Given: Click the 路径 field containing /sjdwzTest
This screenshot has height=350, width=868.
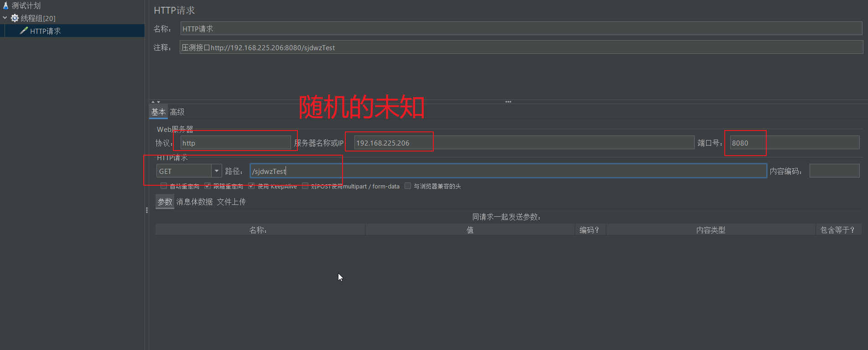Looking at the screenshot, I should pyautogui.click(x=508, y=171).
